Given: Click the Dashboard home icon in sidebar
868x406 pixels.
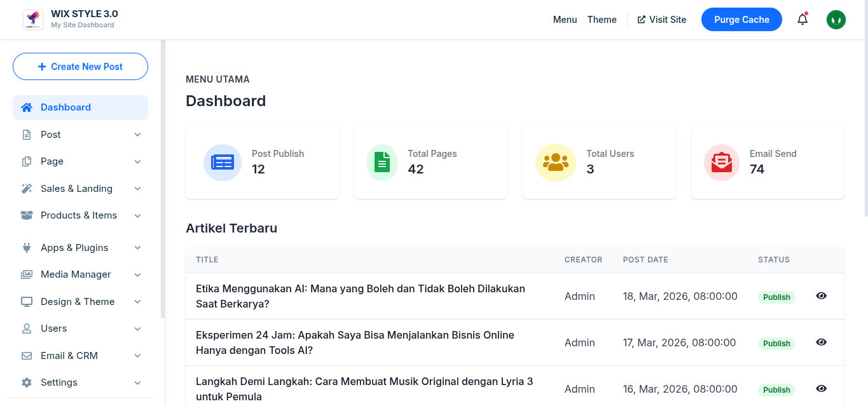Looking at the screenshot, I should pos(27,107).
